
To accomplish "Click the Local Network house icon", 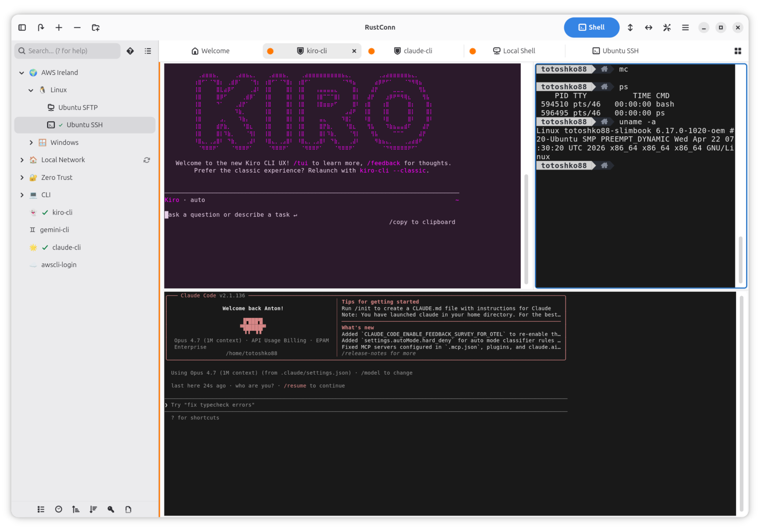I will click(33, 160).
